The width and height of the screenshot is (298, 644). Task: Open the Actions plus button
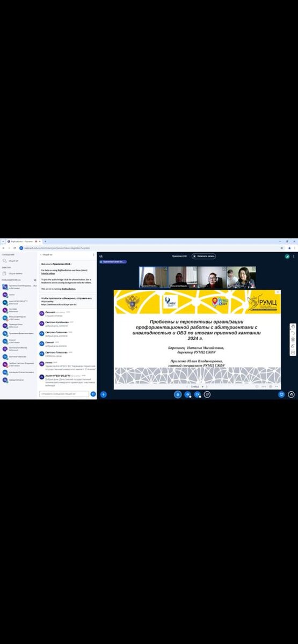click(x=103, y=394)
